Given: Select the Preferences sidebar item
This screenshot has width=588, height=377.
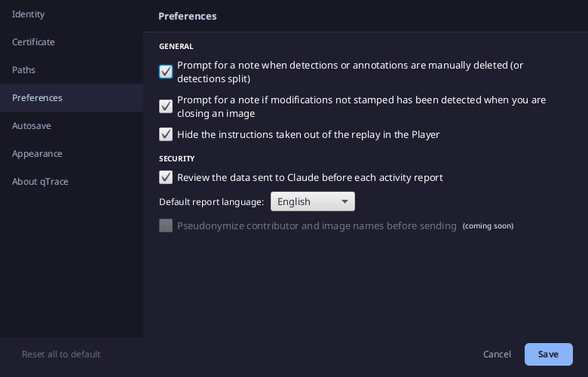Looking at the screenshot, I should [72, 97].
